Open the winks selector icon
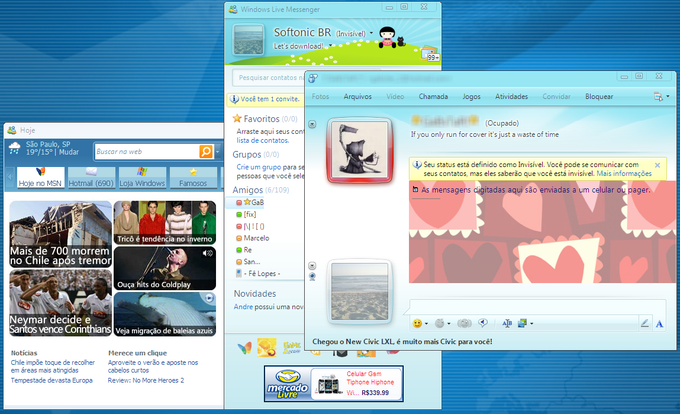The height and width of the screenshot is (414, 680). click(x=439, y=323)
